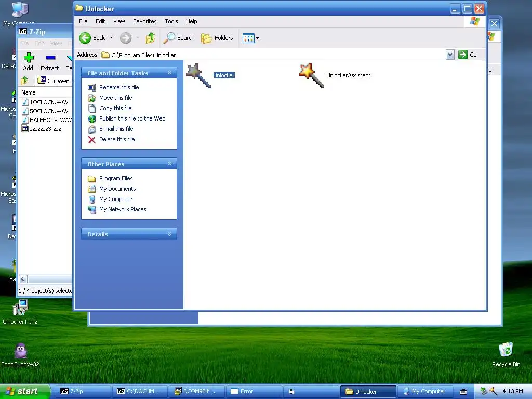Open the File menu in Unlocker window
The image size is (532, 399).
[x=83, y=21]
